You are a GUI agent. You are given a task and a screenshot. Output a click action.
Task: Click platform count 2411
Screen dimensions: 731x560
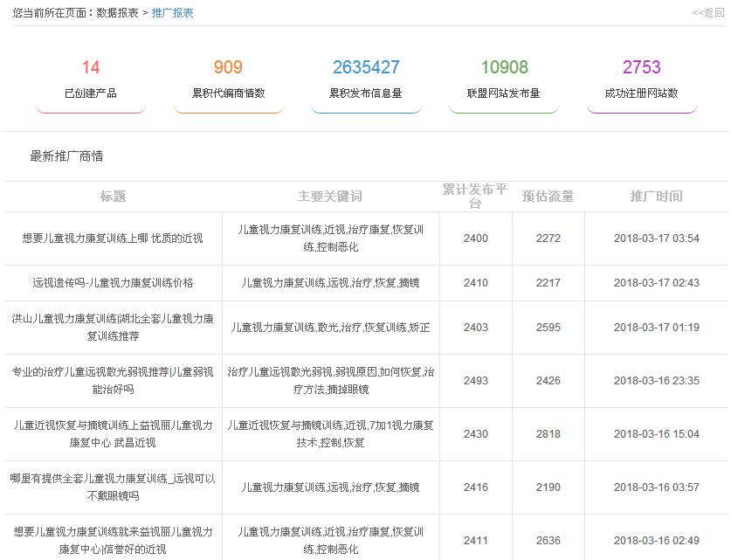[475, 541]
